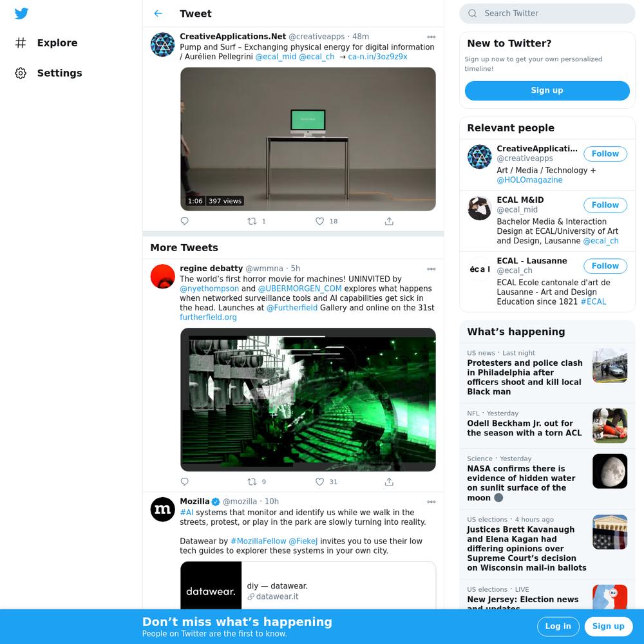Share regine debatty's tweet

pos(389,481)
